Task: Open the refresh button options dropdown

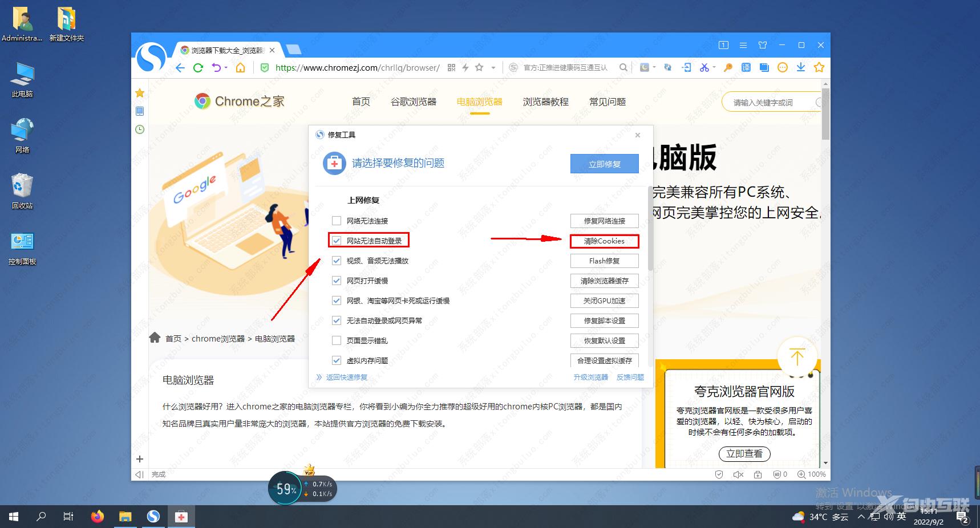Action: [226, 67]
